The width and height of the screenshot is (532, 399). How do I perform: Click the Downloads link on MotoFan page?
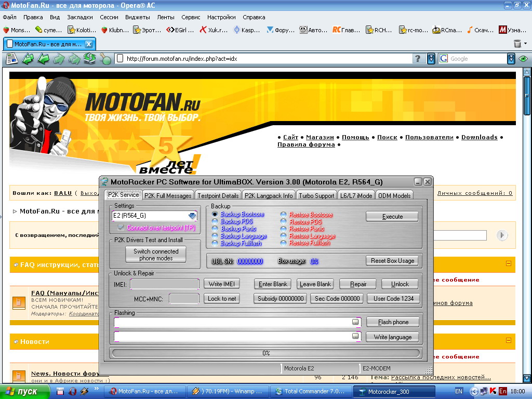[x=479, y=137]
